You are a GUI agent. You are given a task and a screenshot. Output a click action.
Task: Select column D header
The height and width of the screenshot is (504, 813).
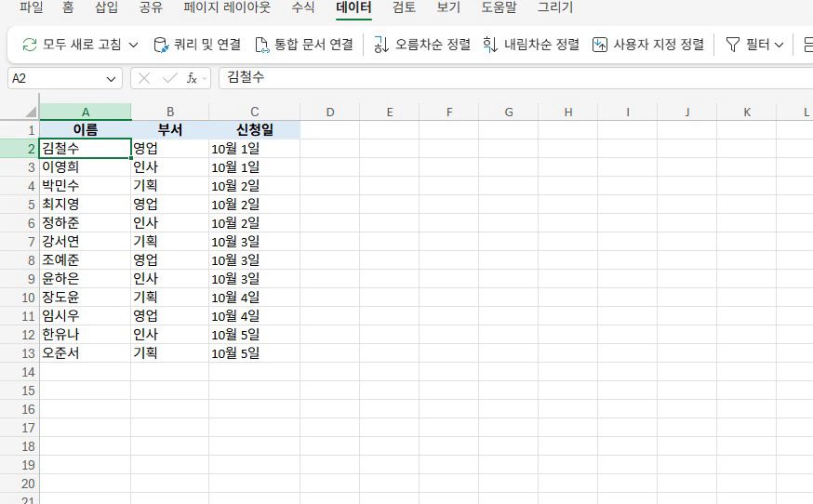pos(330,112)
